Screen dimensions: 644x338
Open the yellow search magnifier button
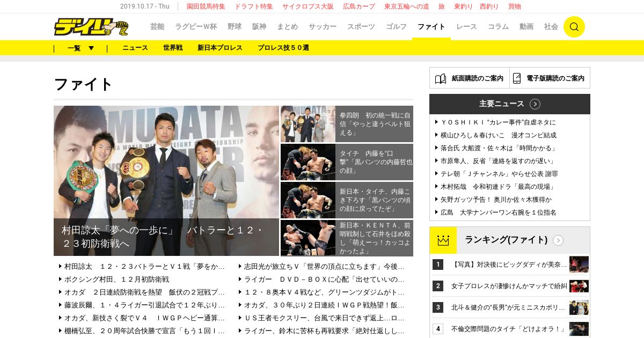[574, 27]
